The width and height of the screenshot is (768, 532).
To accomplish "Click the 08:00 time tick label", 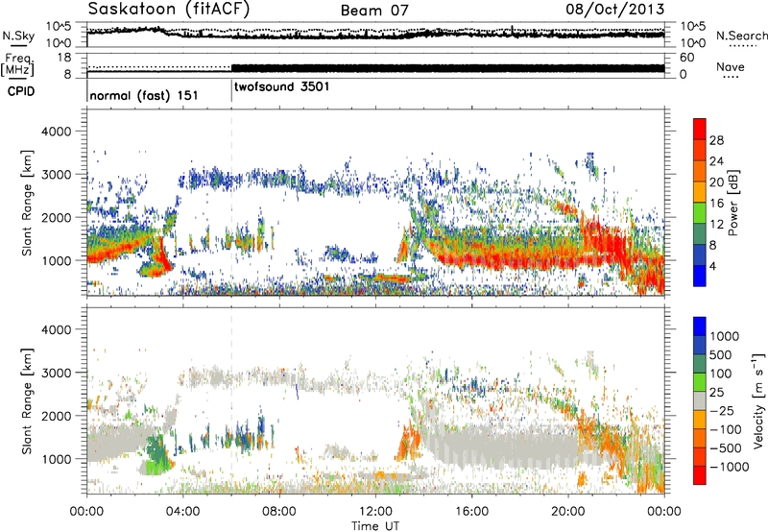I will click(x=279, y=512).
